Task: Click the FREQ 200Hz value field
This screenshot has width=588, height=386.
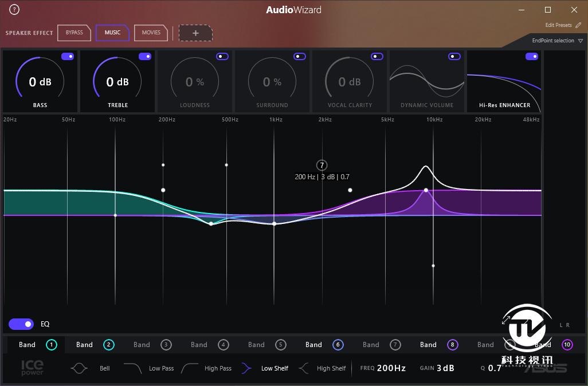Action: [391, 368]
